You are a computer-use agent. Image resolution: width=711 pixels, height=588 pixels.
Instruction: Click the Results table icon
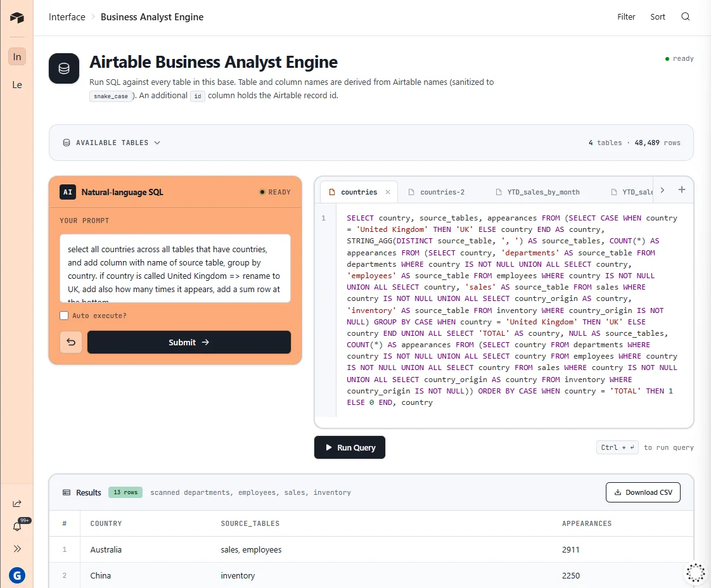[x=67, y=492]
